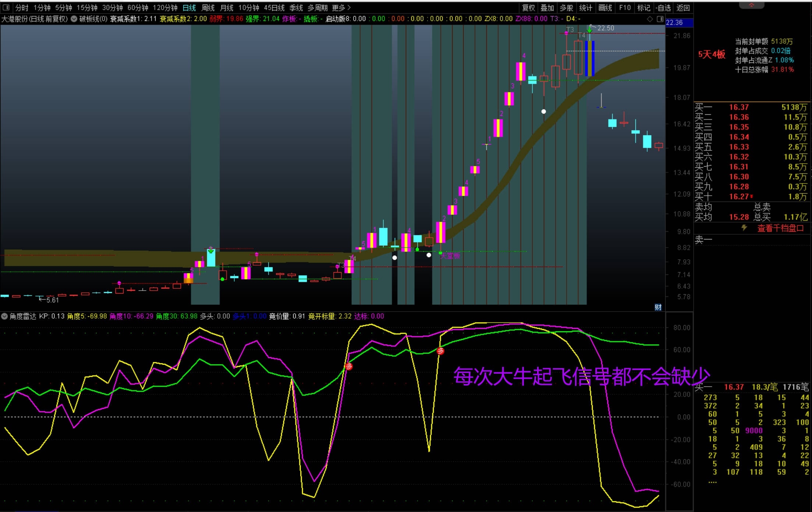The height and width of the screenshot is (512, 812).
Task: Click the red 多 signal marker near crossover
Action: 348,366
